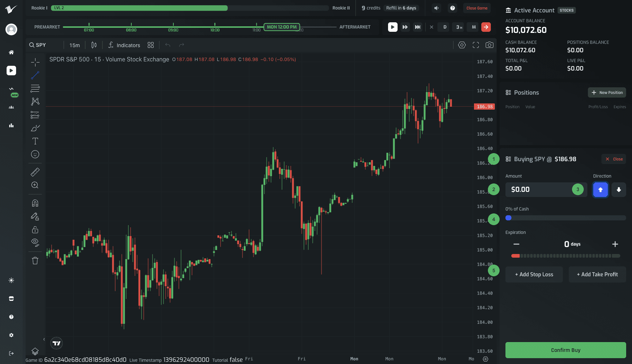The image size is (632, 364).
Task: Click the TradingView logo badge
Action: point(57,343)
